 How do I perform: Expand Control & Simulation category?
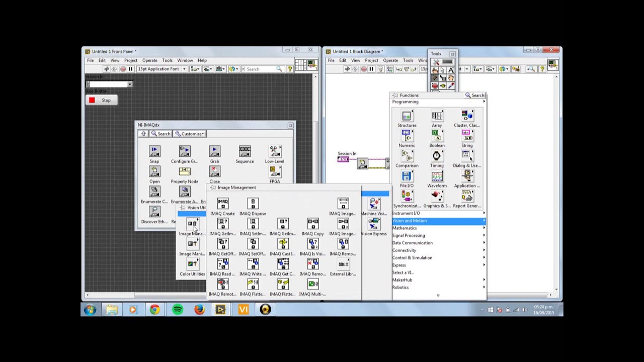click(x=438, y=257)
